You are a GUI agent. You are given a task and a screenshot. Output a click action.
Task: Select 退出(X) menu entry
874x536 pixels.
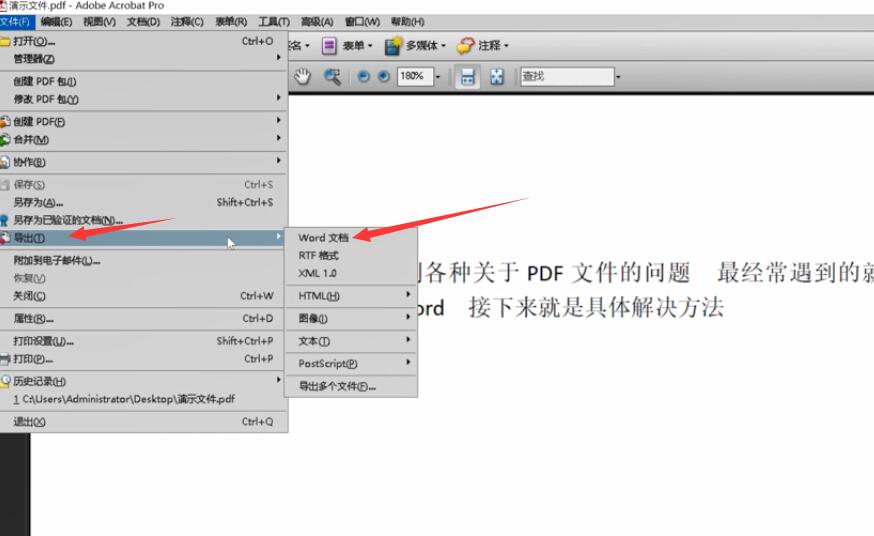pos(143,422)
